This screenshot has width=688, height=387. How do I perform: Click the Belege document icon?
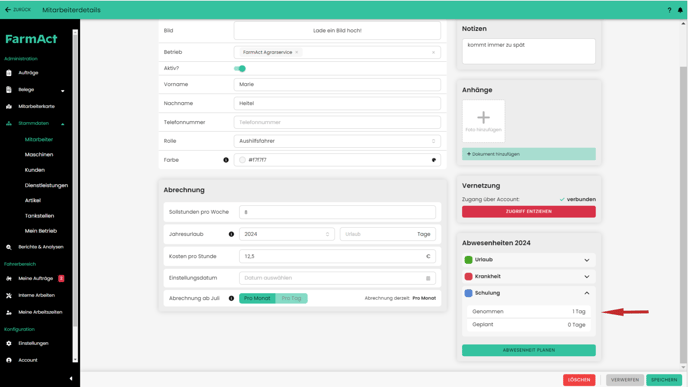9,90
